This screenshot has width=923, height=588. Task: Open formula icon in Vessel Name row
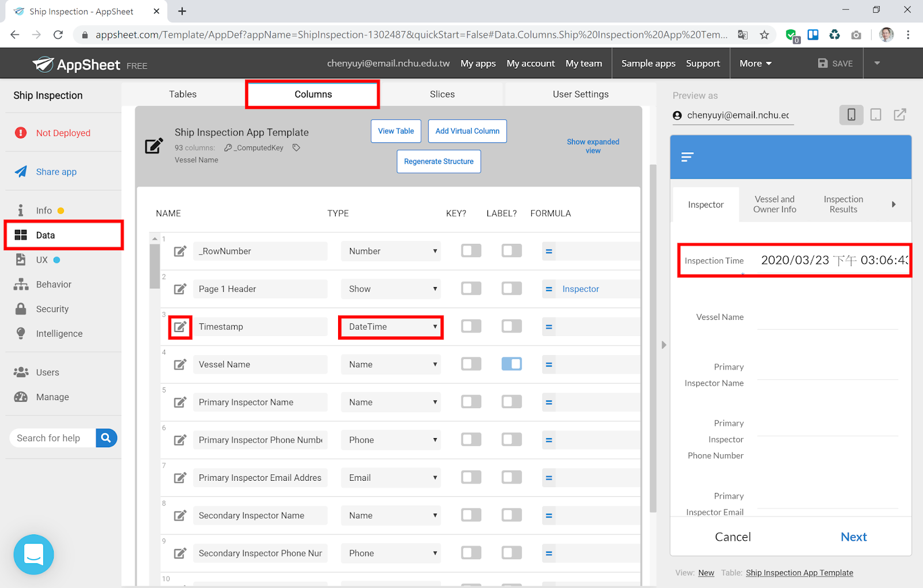tap(549, 364)
